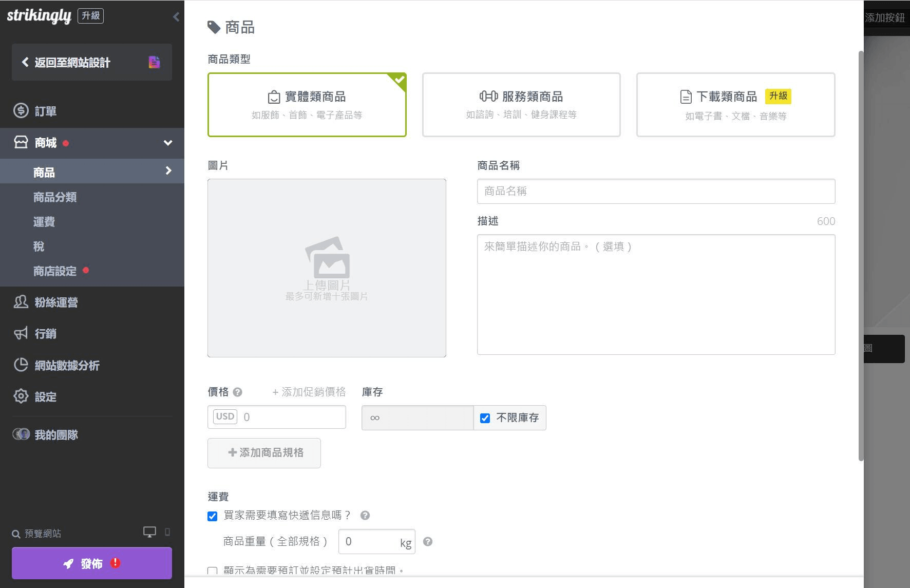Click the purple document icon in sidebar
The image size is (910, 588).
[154, 62]
